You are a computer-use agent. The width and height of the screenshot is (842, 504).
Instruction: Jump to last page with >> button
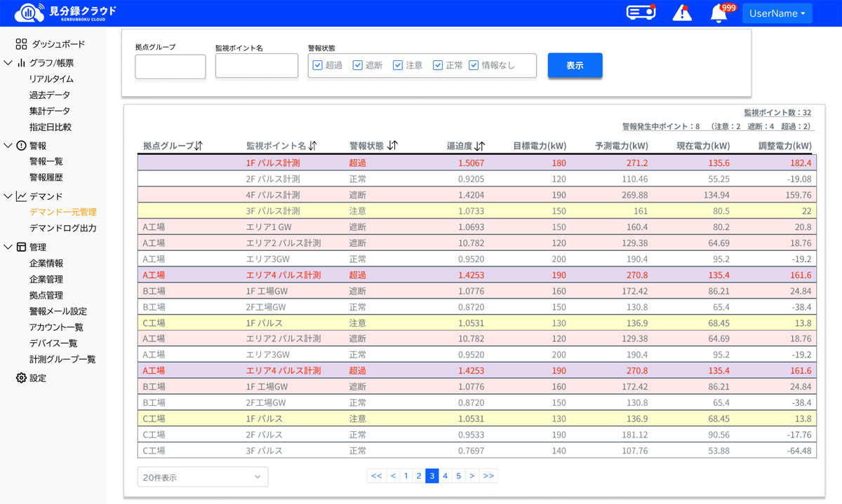pyautogui.click(x=488, y=476)
